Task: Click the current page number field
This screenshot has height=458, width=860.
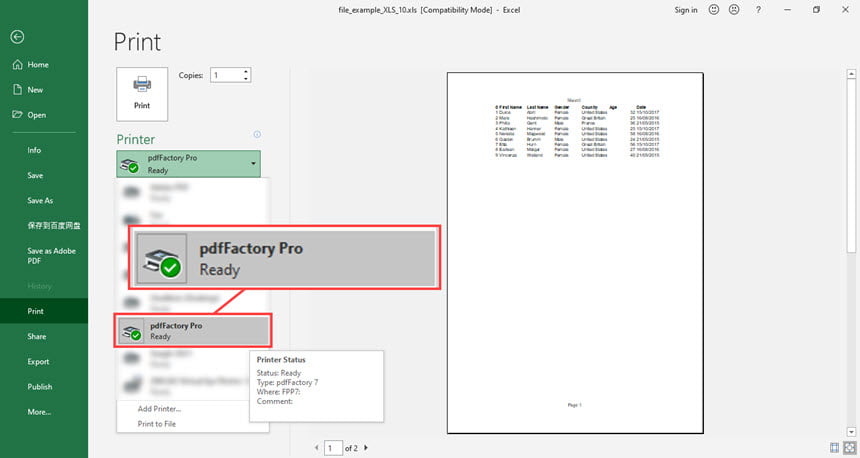Action: (333, 448)
